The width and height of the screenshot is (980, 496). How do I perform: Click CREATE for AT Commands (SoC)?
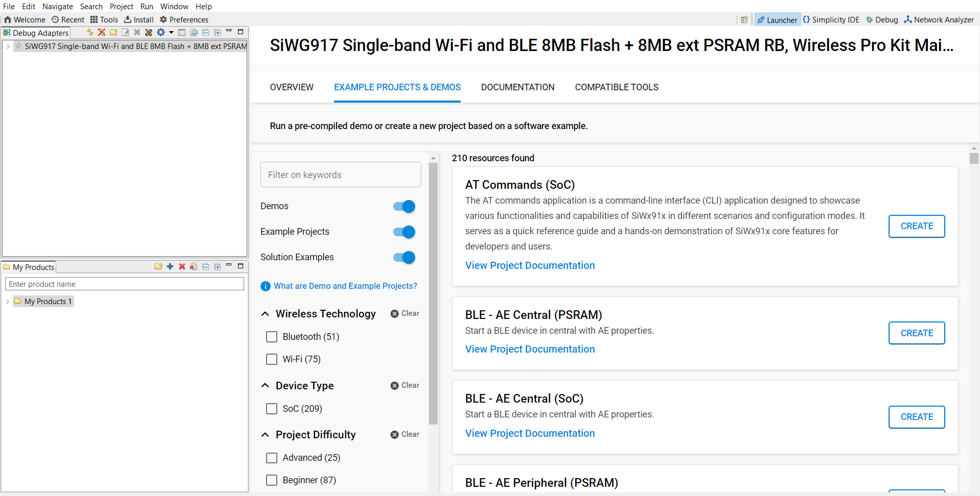click(x=917, y=226)
